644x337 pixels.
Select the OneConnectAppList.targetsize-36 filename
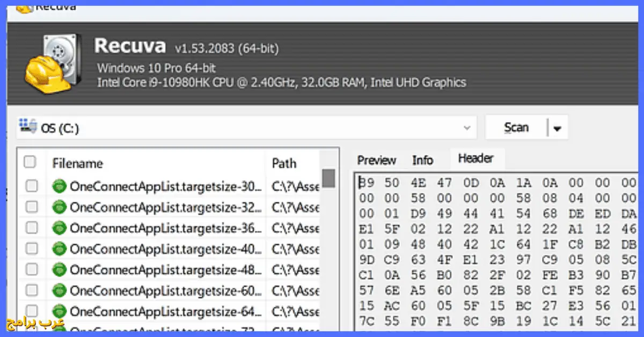tap(166, 229)
